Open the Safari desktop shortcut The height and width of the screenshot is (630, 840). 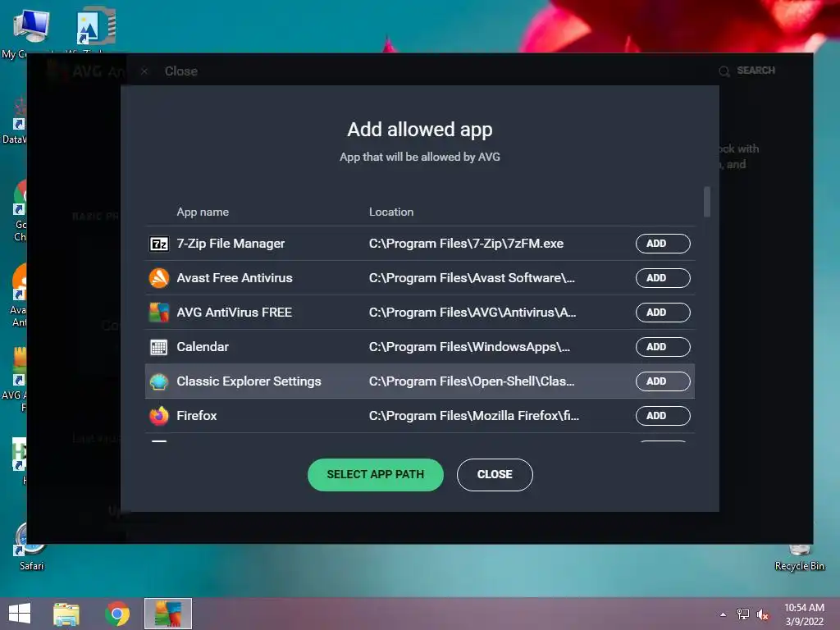[32, 547]
